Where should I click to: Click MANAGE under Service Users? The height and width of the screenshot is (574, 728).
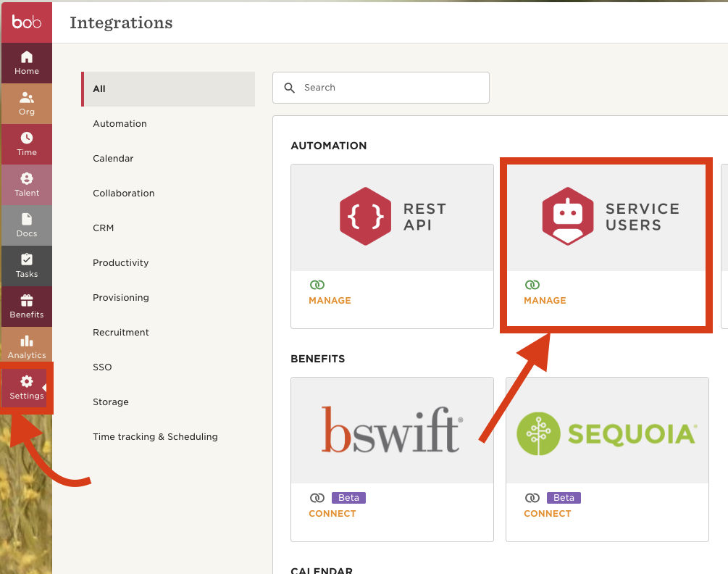click(545, 300)
